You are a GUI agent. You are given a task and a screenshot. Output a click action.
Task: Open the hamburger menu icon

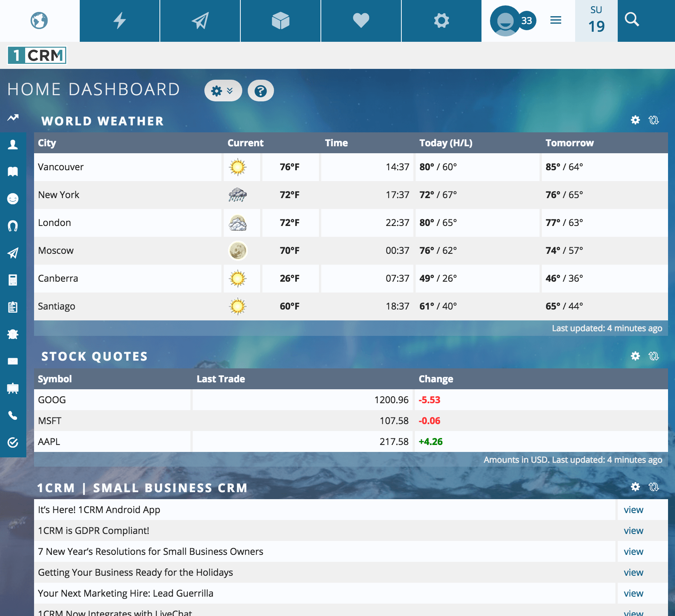[x=556, y=20]
